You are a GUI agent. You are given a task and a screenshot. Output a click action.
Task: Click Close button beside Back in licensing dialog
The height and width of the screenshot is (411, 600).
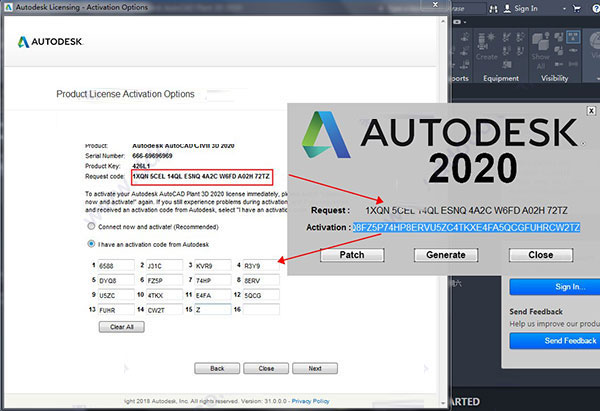pyautogui.click(x=266, y=368)
